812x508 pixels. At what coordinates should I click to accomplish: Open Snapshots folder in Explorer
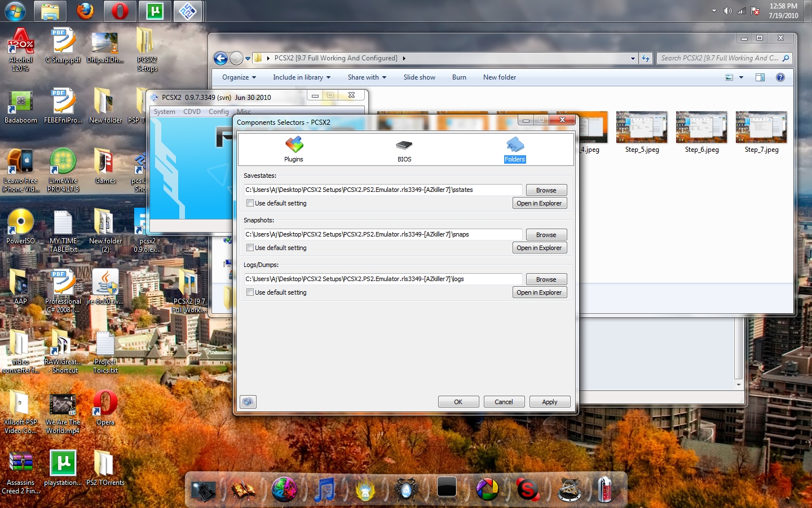539,248
